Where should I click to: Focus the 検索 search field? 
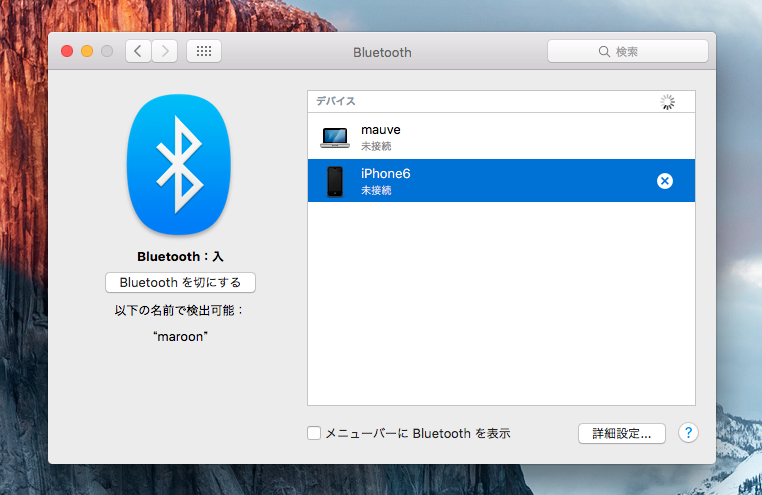tap(627, 51)
